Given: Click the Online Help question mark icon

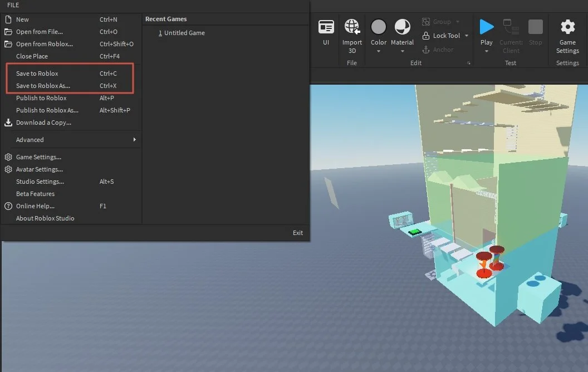Looking at the screenshot, I should 8,206.
